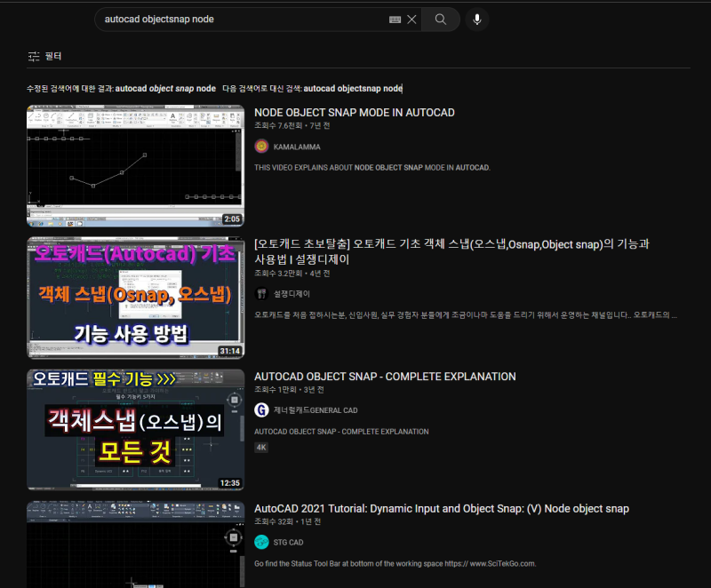Open 설쟁디제이 channel avatar
This screenshot has width=711, height=588.
pos(261,293)
